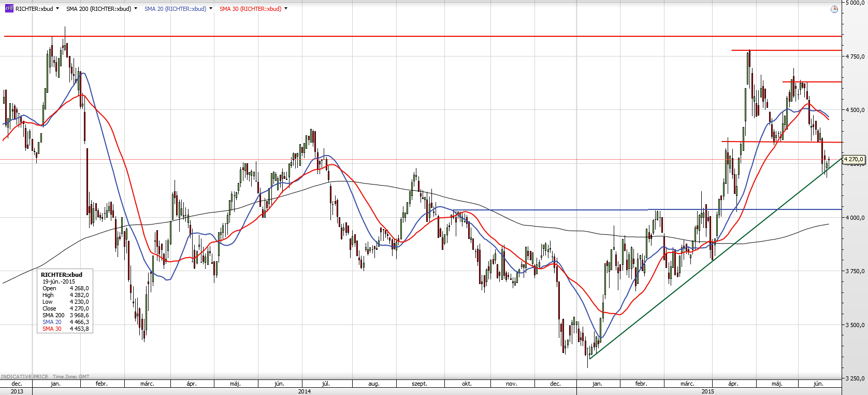The height and width of the screenshot is (395, 868).
Task: Expand the SMA 30 indicator dropdown arrow
Action: click(286, 9)
